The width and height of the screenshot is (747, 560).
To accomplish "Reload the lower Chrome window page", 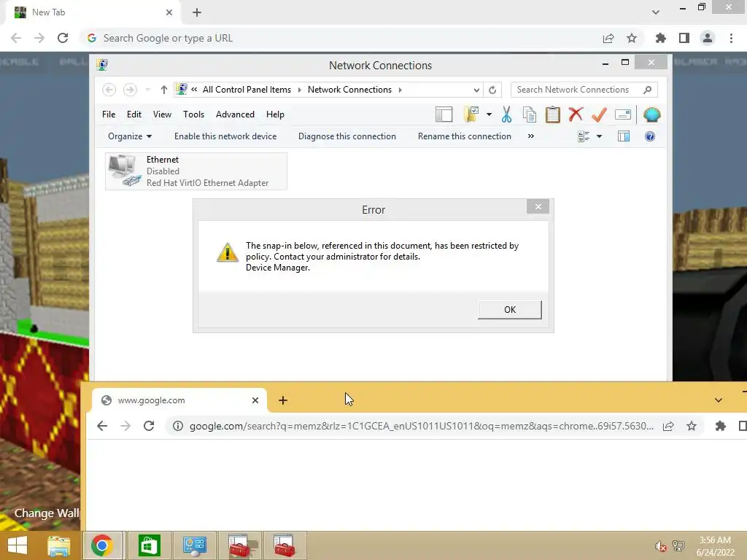I will coord(149,426).
